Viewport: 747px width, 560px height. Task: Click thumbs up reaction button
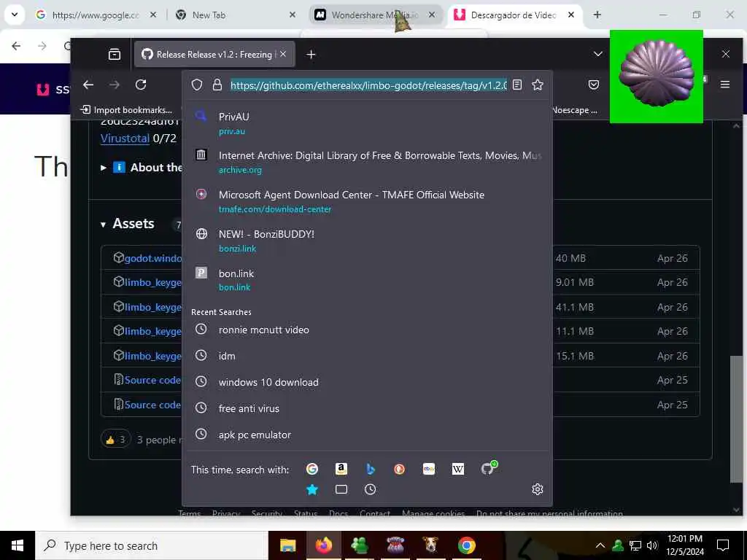click(x=116, y=440)
